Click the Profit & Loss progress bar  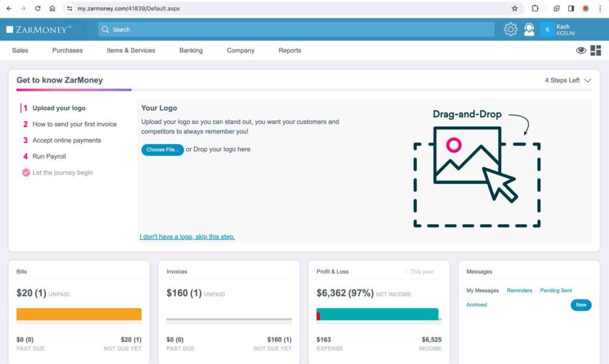point(378,314)
